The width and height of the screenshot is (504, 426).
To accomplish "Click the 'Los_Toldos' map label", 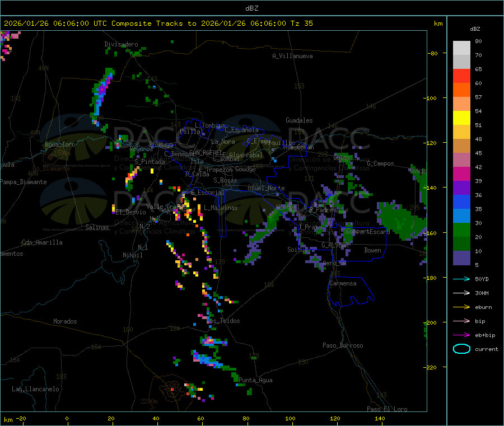I will tap(223, 321).
